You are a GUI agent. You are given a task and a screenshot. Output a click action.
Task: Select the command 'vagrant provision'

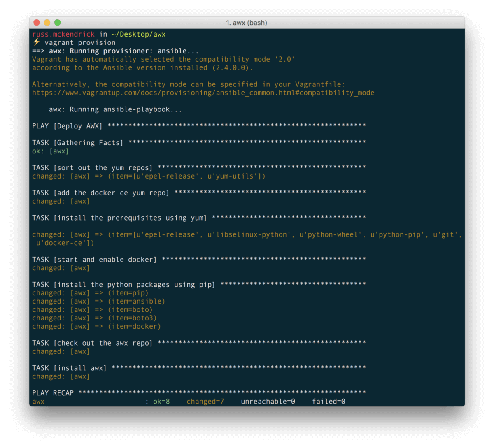coord(80,43)
